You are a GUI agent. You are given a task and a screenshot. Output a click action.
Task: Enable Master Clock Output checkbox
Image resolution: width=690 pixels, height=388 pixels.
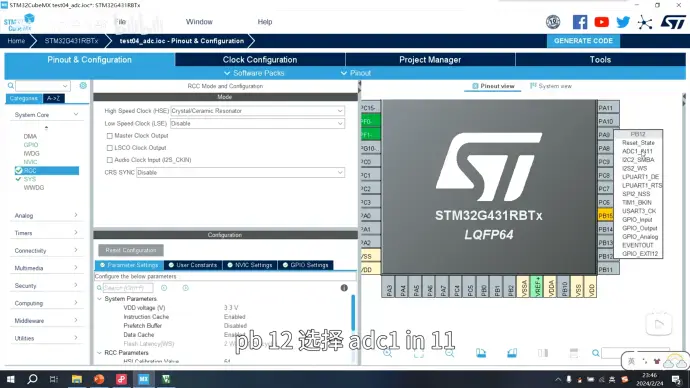[110, 136]
